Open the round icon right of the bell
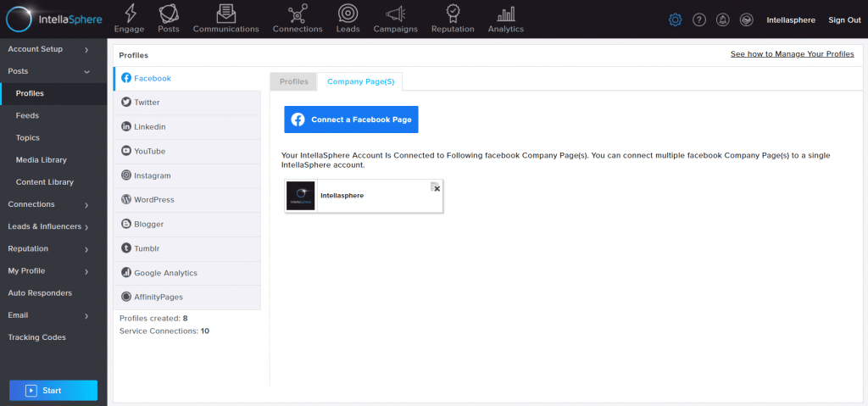This screenshot has height=406, width=868. (746, 20)
